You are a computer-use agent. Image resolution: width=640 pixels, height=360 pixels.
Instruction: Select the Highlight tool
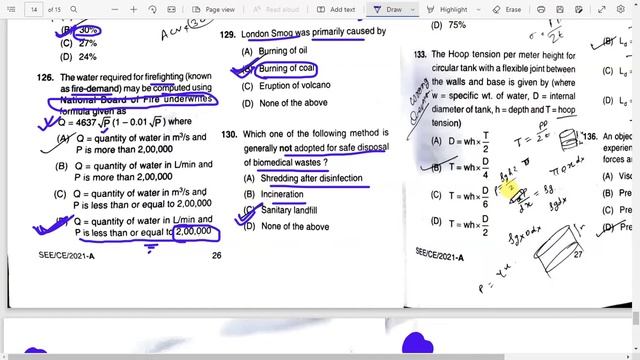pos(447,9)
